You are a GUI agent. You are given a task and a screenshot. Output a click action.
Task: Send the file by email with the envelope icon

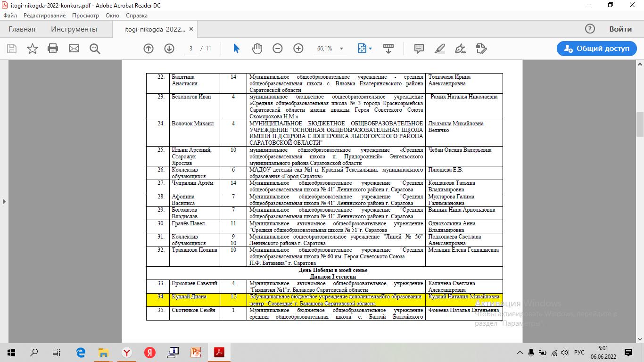74,49
